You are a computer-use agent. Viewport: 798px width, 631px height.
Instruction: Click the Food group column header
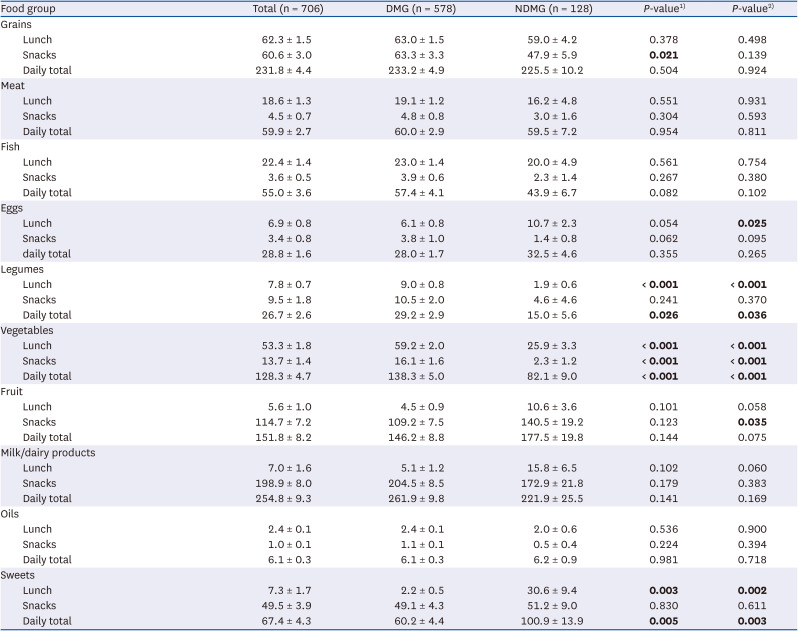(x=28, y=9)
